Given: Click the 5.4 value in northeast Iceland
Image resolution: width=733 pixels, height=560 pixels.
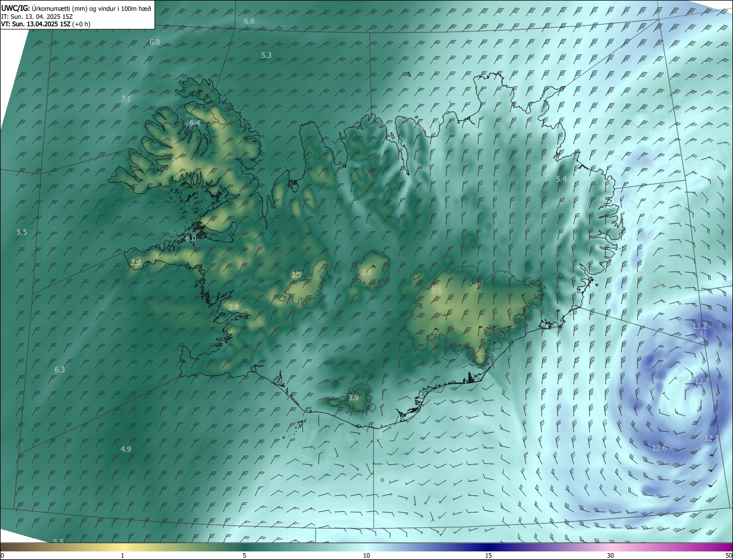Looking at the screenshot, I should 562,179.
